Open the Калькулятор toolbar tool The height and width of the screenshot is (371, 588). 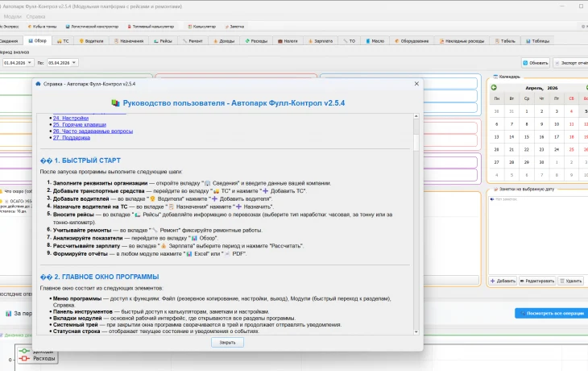201,27
